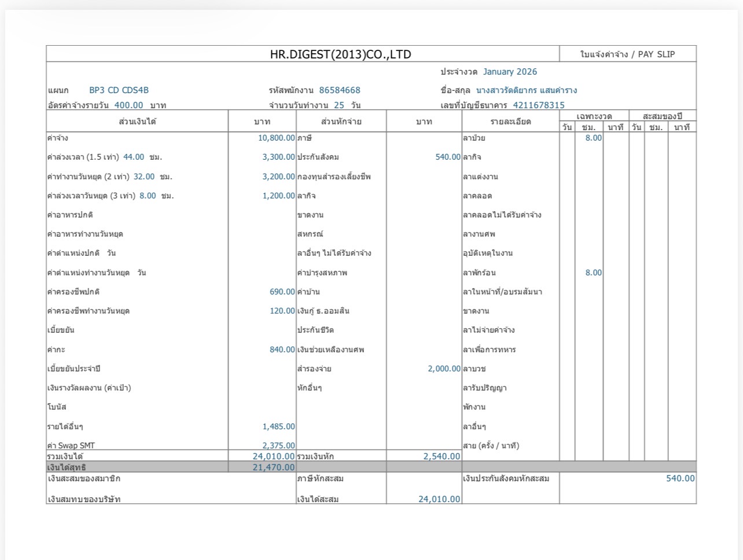Click the employee name นางสาวรัตติยากร แสนคำราง
Screen dimensions: 743x560
[526, 90]
